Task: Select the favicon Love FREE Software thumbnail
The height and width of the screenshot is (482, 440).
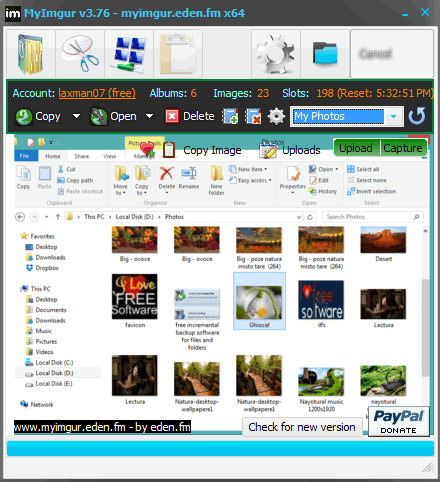Action: [x=135, y=301]
